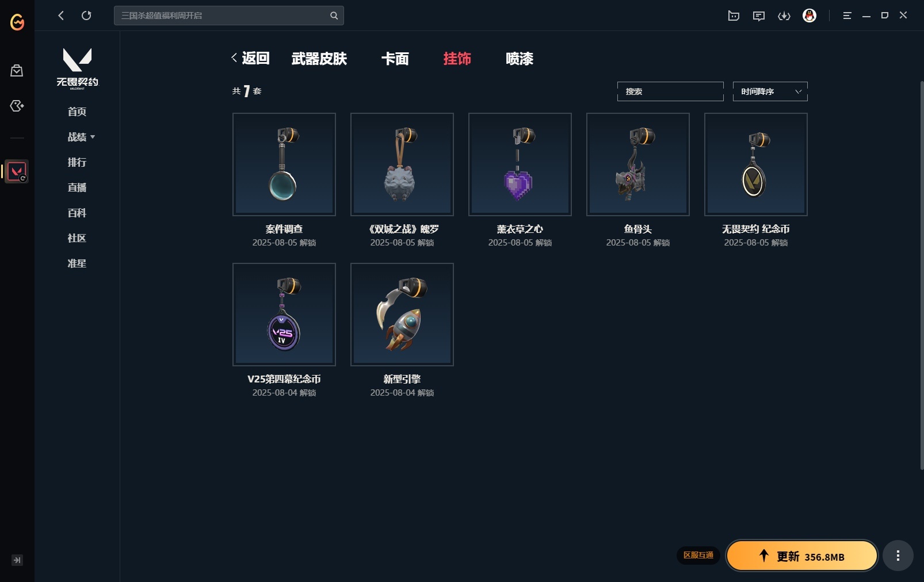Image resolution: width=924 pixels, height=582 pixels.
Task: Open the hamburger menu in the title bar
Action: (847, 16)
